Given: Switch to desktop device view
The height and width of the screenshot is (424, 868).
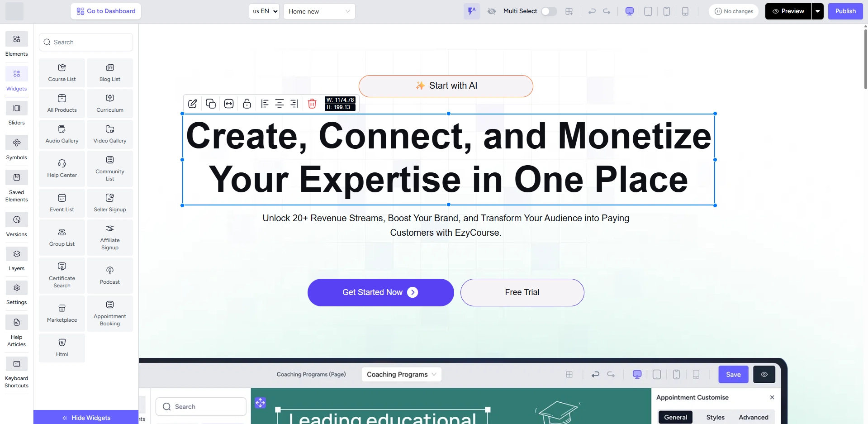Looking at the screenshot, I should point(629,11).
